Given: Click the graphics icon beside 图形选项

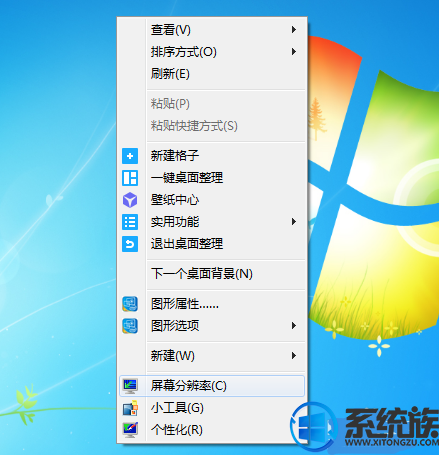Looking at the screenshot, I should pyautogui.click(x=130, y=326).
